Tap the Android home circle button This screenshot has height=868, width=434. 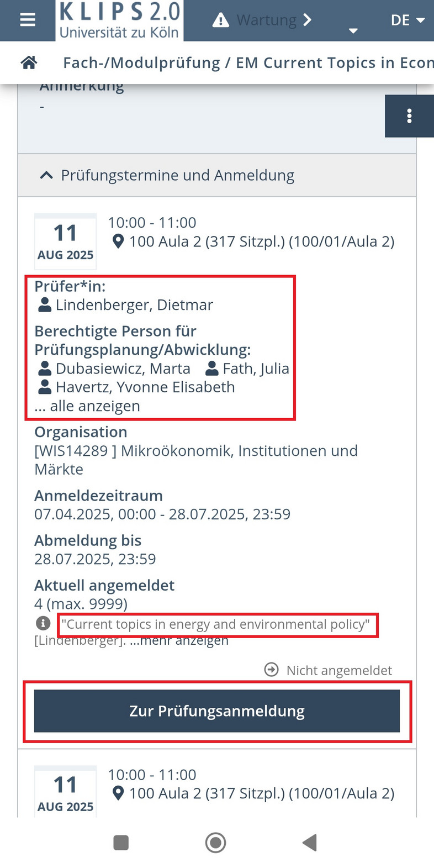(215, 843)
